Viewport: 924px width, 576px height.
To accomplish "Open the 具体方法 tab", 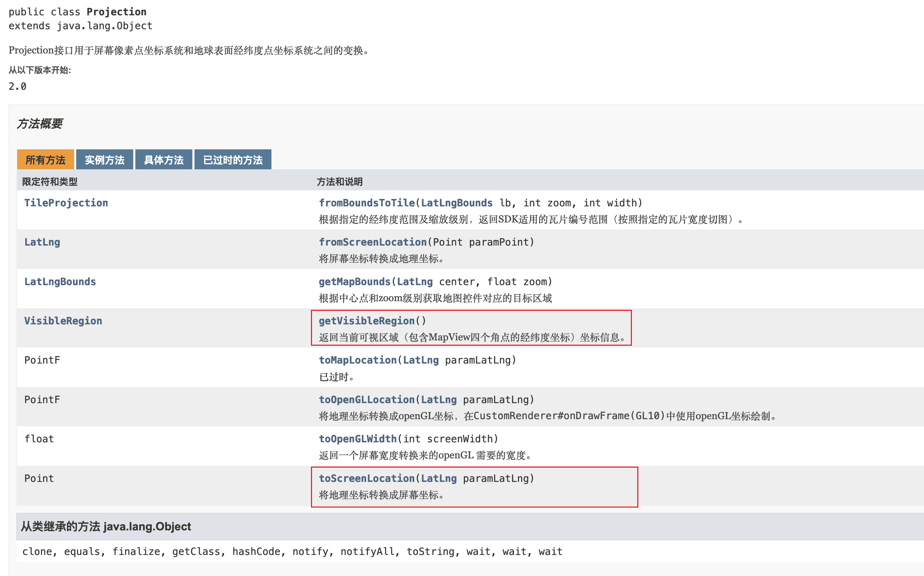I will 164,160.
